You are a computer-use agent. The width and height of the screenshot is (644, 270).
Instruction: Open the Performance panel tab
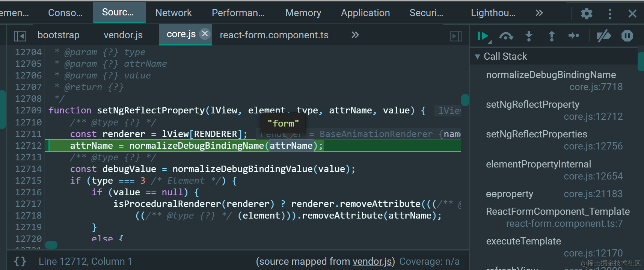pyautogui.click(x=238, y=13)
